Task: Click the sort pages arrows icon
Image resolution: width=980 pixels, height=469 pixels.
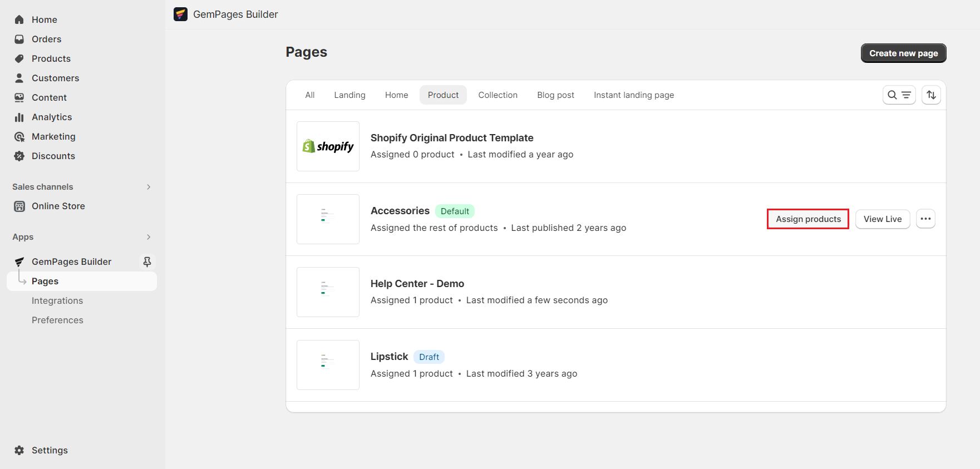Action: 931,95
